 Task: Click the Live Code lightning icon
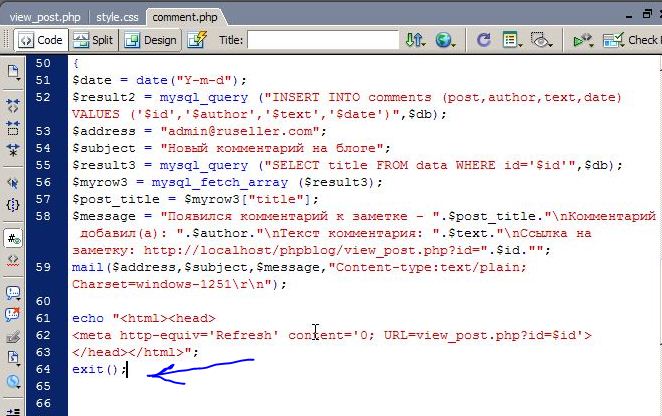197,40
